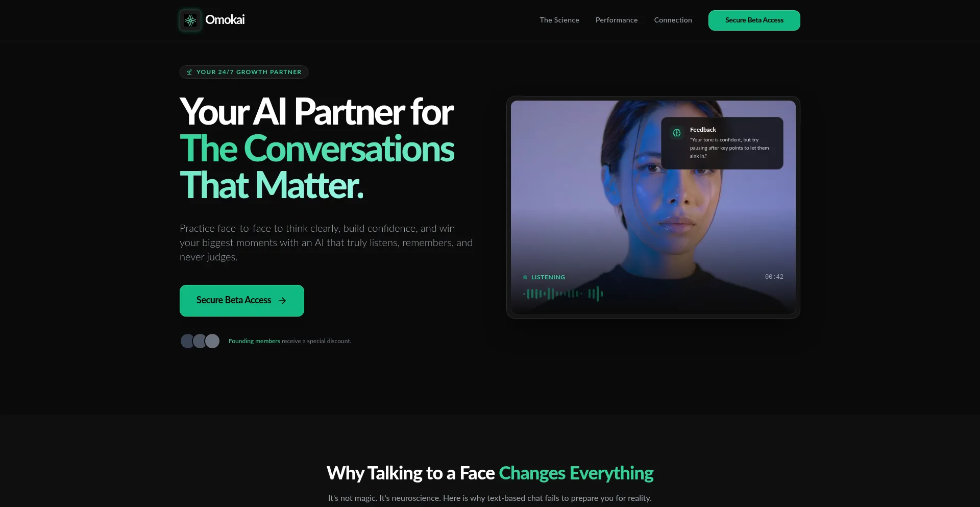The width and height of the screenshot is (980, 507).
Task: Click the arrow icon in hero button
Action: tap(282, 301)
